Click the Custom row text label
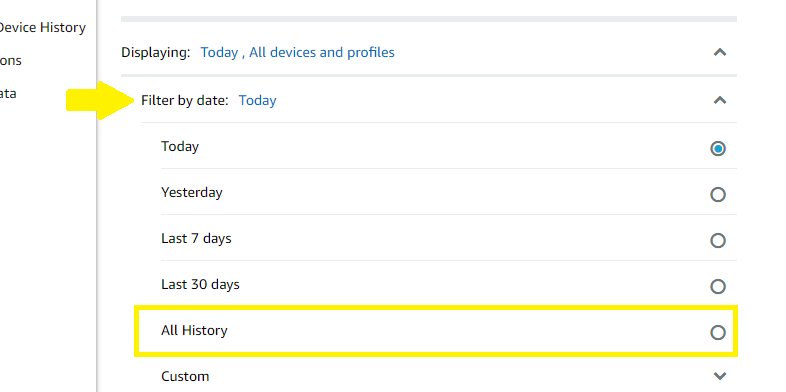786x392 pixels. coord(185,376)
